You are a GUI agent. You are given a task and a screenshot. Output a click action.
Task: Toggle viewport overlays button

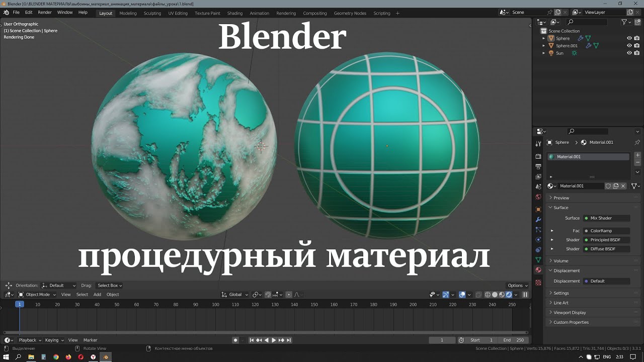point(462,295)
